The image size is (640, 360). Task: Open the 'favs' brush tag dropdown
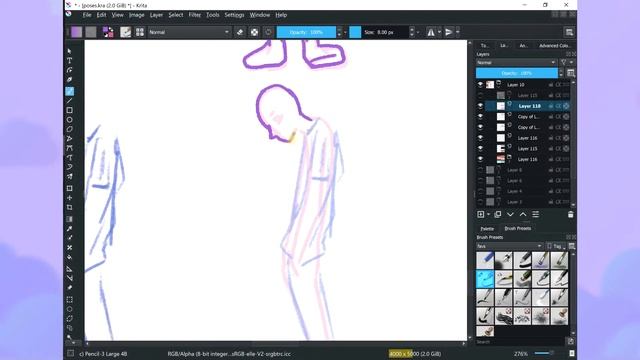click(x=509, y=246)
